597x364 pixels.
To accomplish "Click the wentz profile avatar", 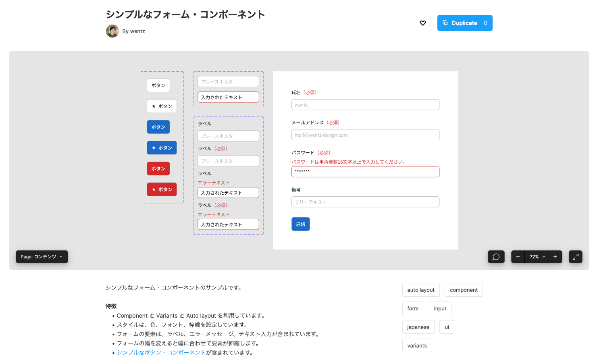I will coord(112,31).
